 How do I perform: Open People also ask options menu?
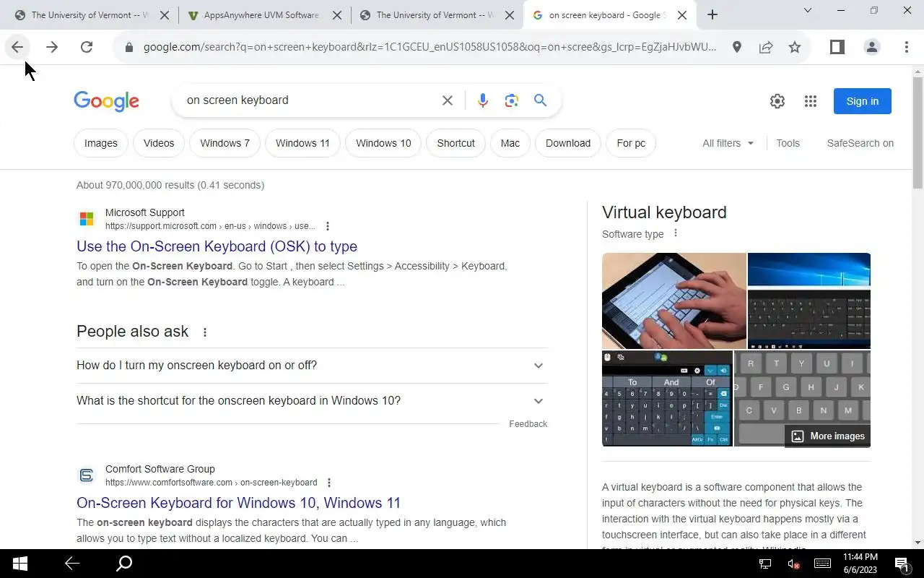pyautogui.click(x=205, y=332)
